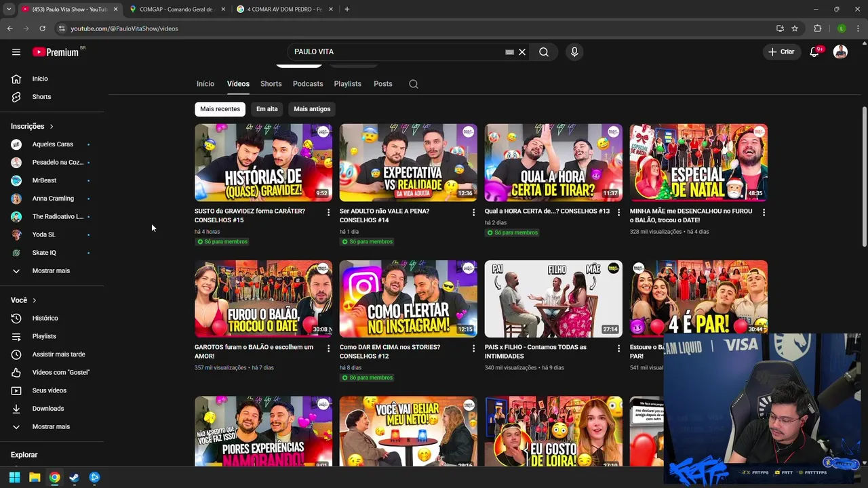Open File Explorer from taskbar

tap(35, 477)
